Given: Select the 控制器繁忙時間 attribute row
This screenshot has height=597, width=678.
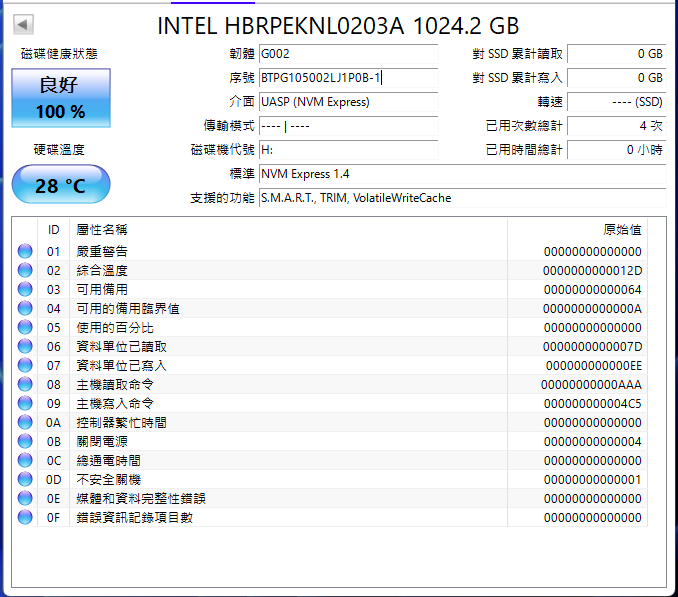Looking at the screenshot, I should point(329,422).
